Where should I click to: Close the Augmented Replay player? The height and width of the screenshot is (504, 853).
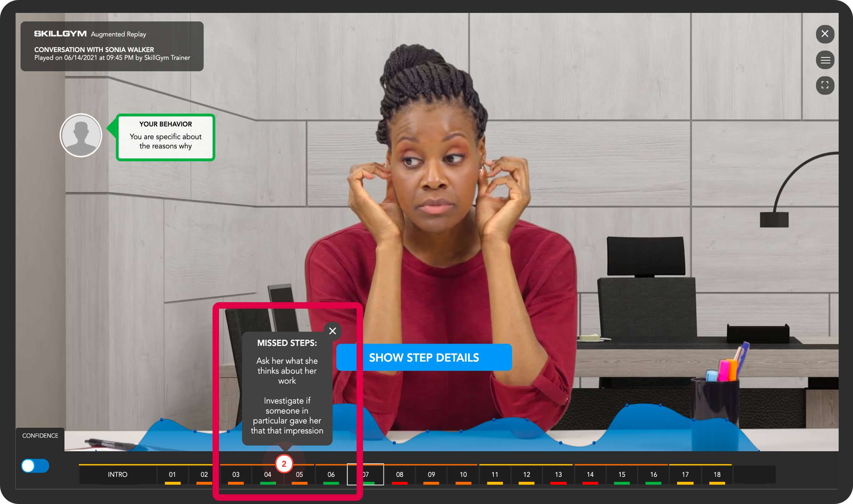click(825, 34)
